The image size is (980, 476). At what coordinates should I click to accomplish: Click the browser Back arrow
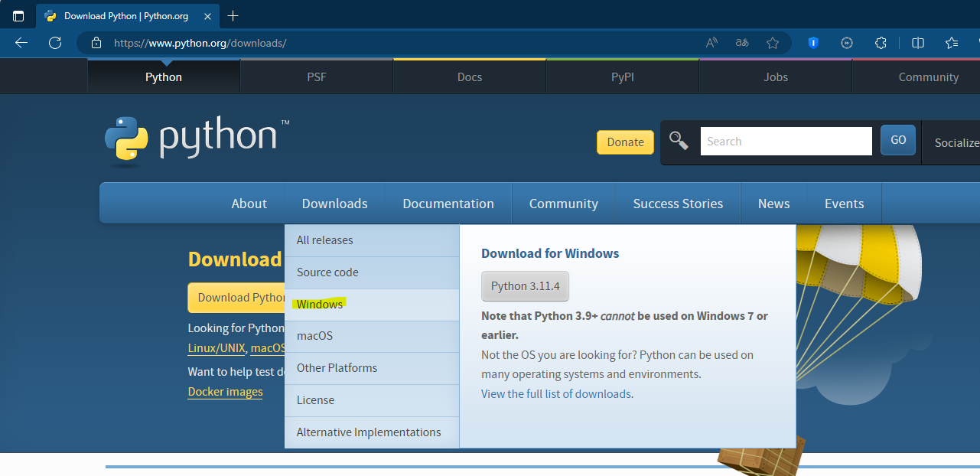tap(21, 43)
